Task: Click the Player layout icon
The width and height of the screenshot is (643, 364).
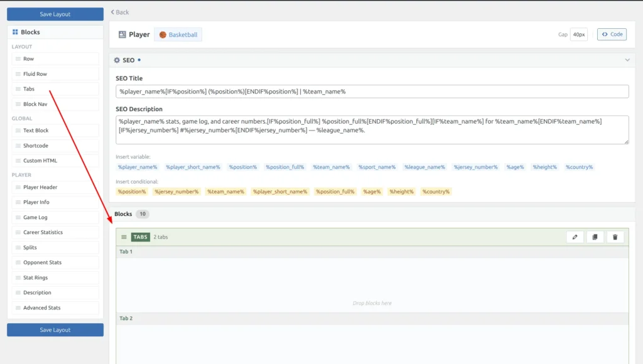Action: point(122,35)
